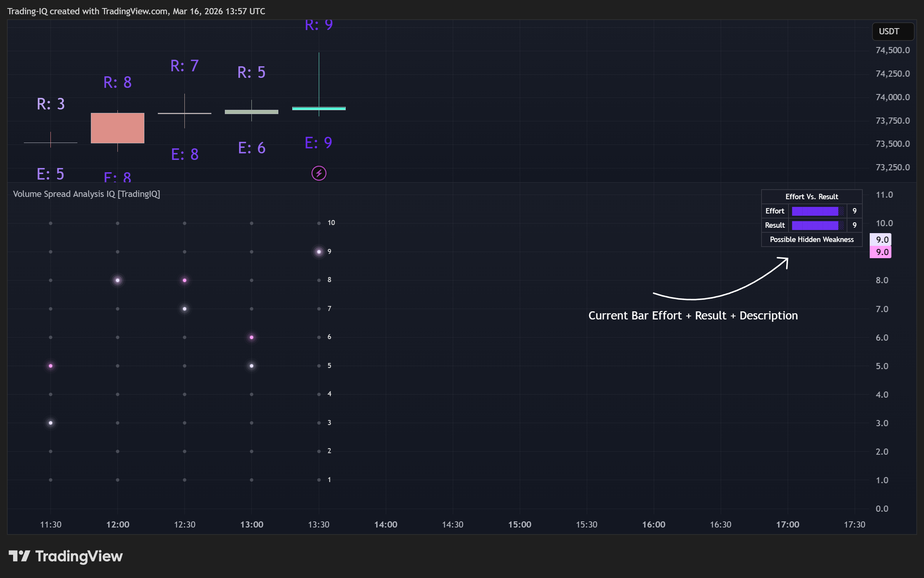Viewport: 924px width, 578px height.
Task: Click the 73,750.0 price axis label
Action: point(892,121)
